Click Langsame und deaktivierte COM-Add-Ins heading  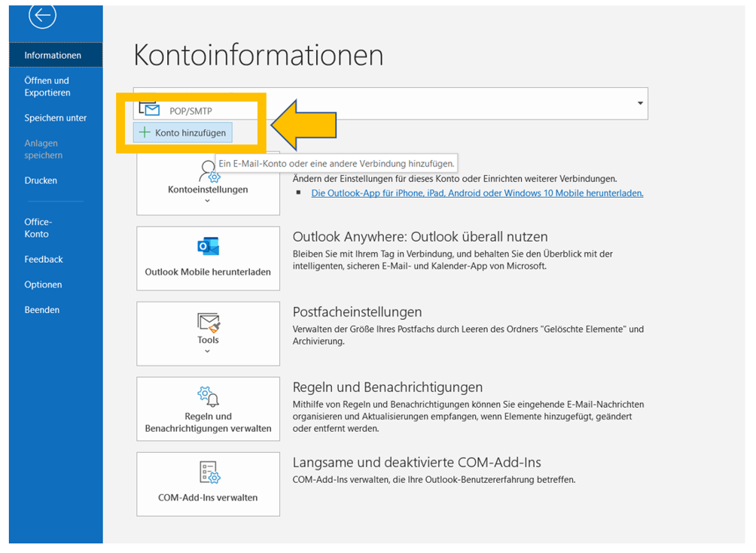tap(417, 463)
